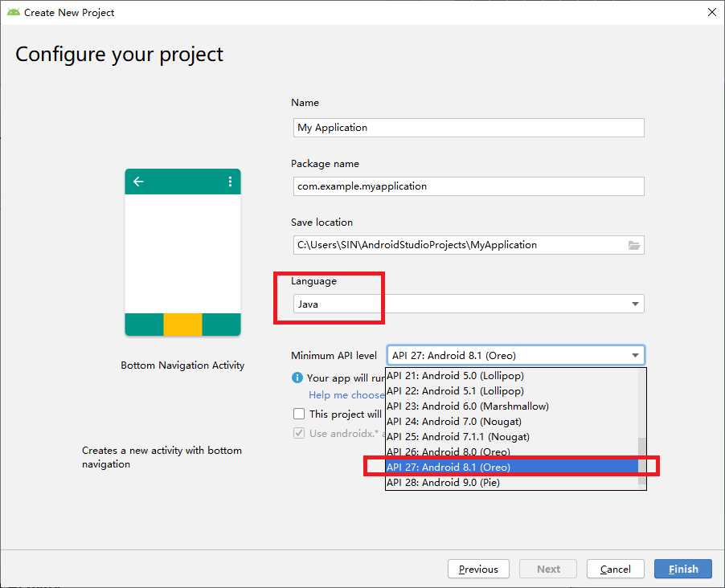This screenshot has height=588, width=725.
Task: Select API 25: Android 7.1.1 (Nougat)
Action: tap(511, 436)
